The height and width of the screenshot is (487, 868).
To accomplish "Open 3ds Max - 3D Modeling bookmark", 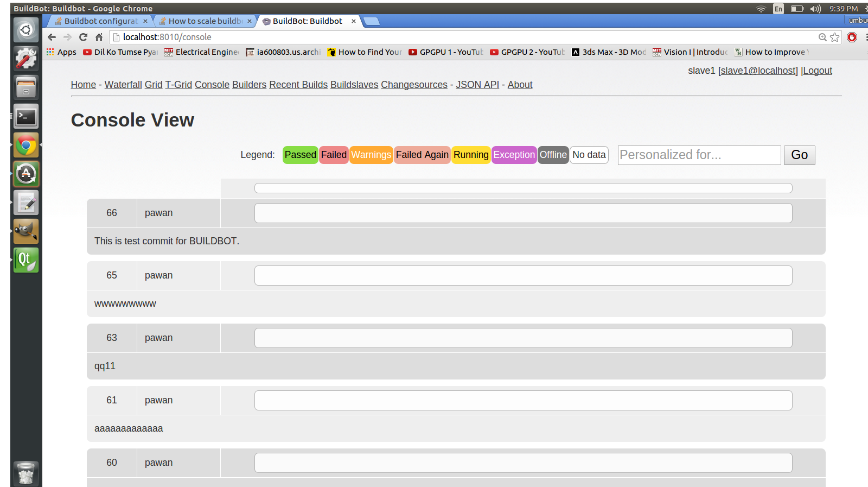I will click(609, 52).
